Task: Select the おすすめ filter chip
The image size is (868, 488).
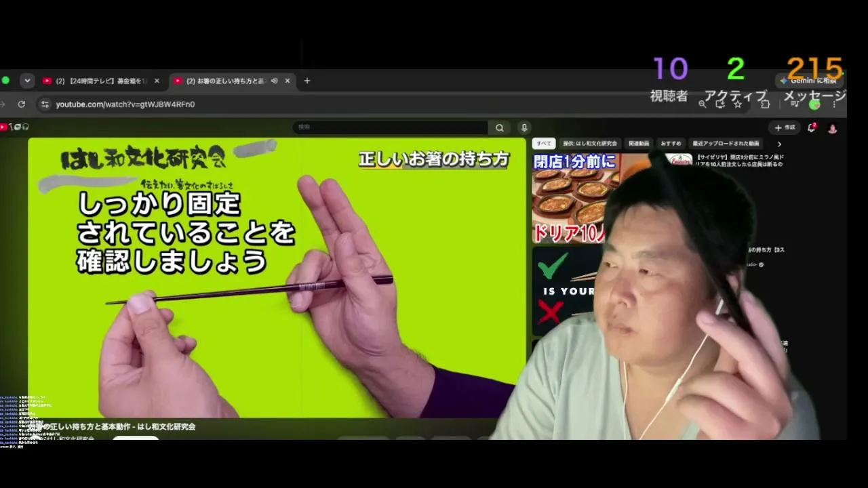Action: 671,144
